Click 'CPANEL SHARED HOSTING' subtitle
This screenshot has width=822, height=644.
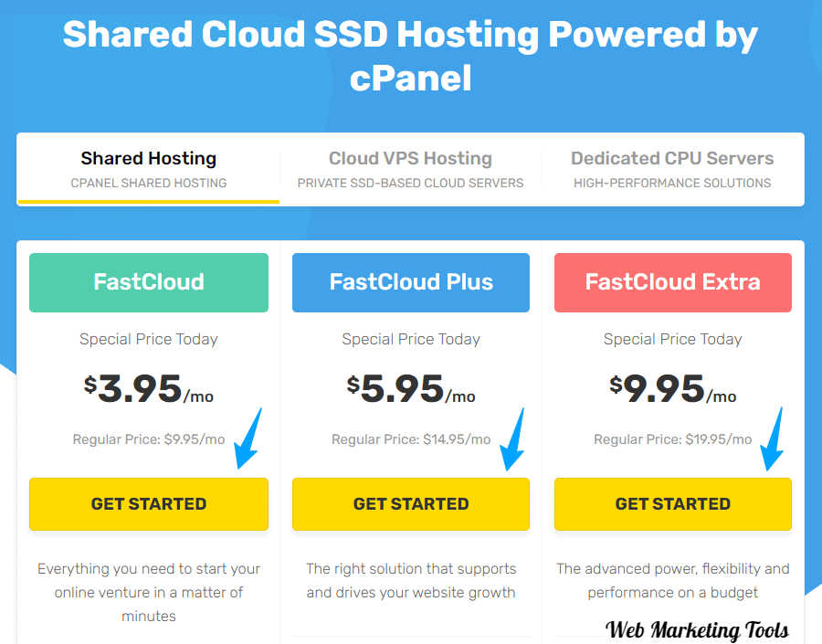pyautogui.click(x=149, y=183)
